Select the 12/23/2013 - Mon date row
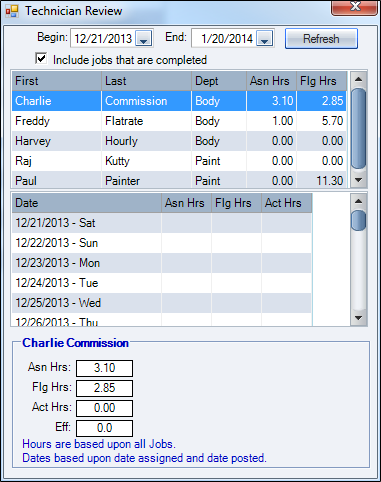This screenshot has width=381, height=482. coord(162,263)
